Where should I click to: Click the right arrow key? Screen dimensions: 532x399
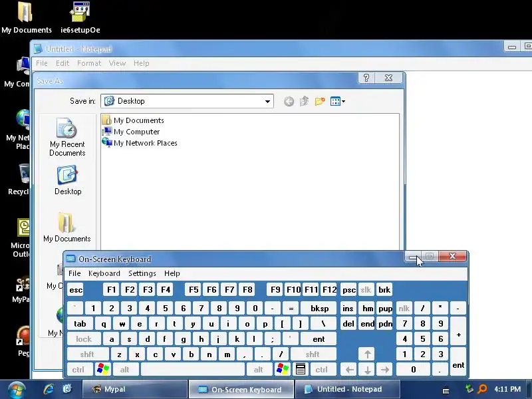point(384,370)
